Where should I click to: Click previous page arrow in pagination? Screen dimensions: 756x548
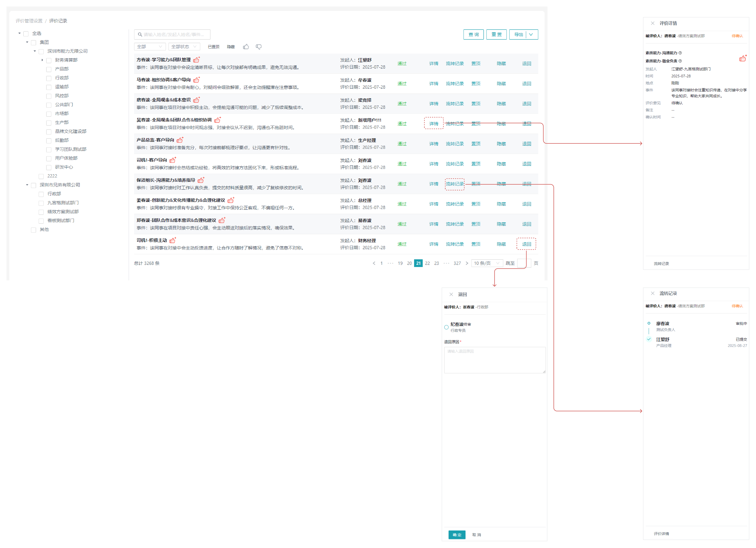coord(374,263)
